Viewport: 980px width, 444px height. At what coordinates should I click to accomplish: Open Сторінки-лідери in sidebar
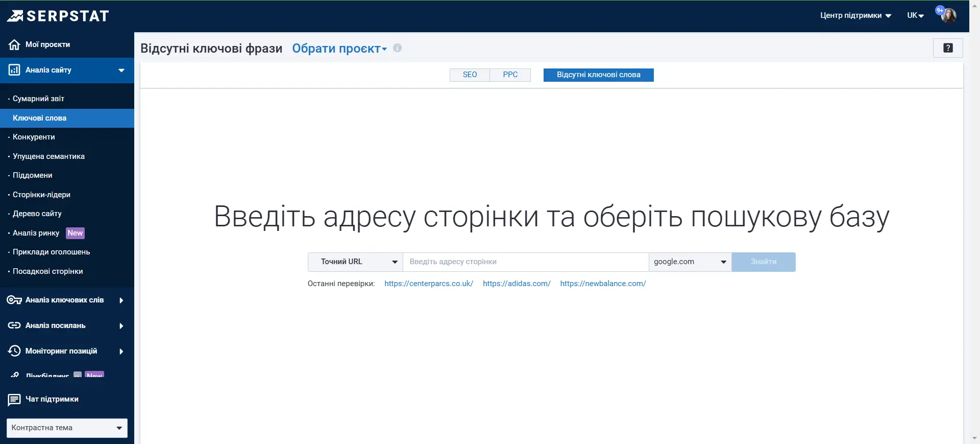coord(41,195)
